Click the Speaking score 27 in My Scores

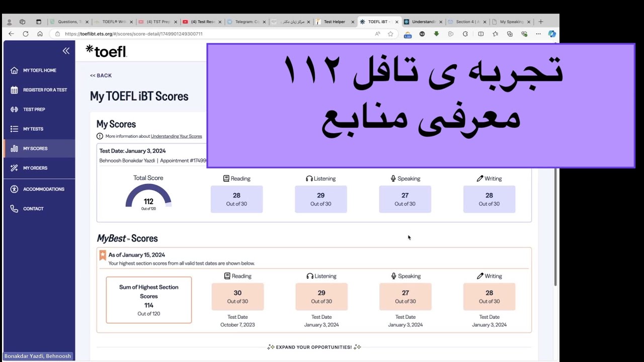[x=405, y=199]
